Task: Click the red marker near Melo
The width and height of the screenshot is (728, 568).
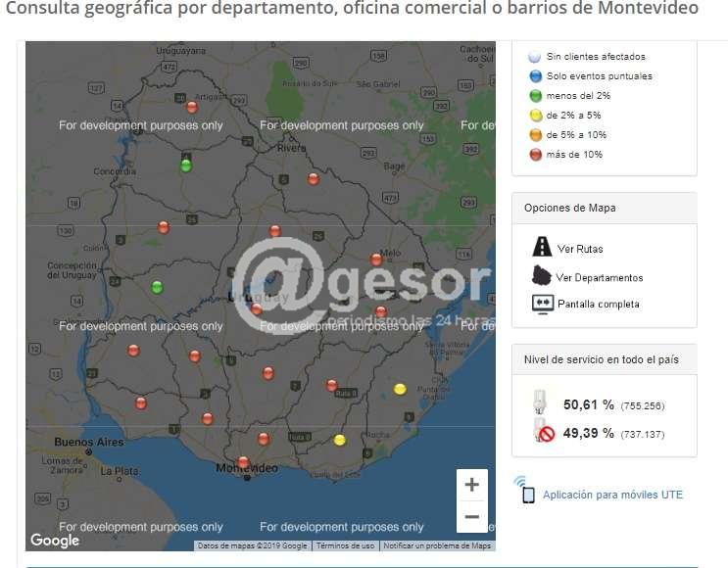Action: click(376, 260)
